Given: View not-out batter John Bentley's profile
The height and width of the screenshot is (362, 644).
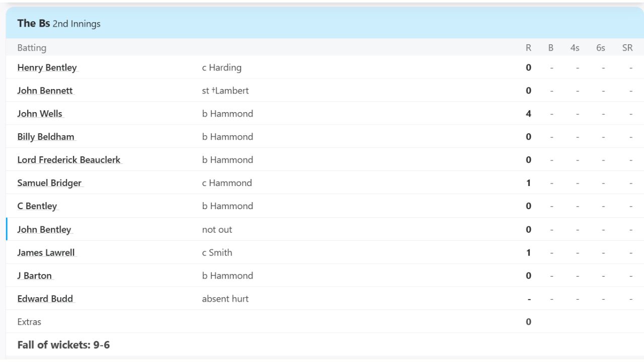Looking at the screenshot, I should [44, 230].
